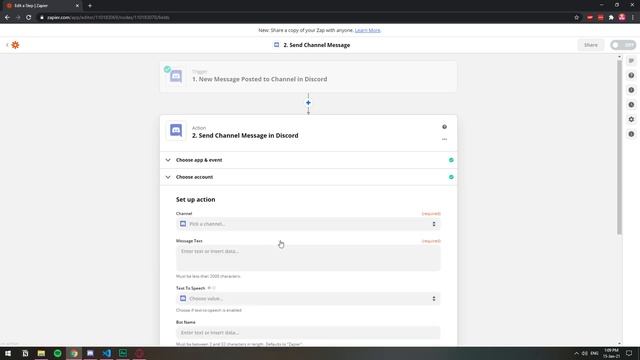Click the ENG language indicator
The image size is (640, 360).
[x=594, y=353]
